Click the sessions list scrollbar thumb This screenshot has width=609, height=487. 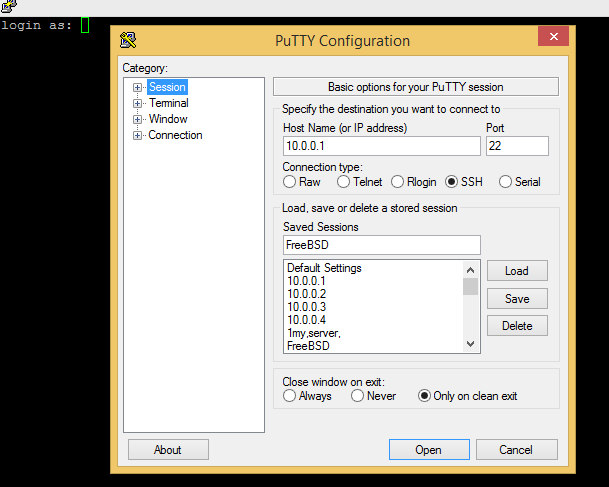tap(470, 287)
